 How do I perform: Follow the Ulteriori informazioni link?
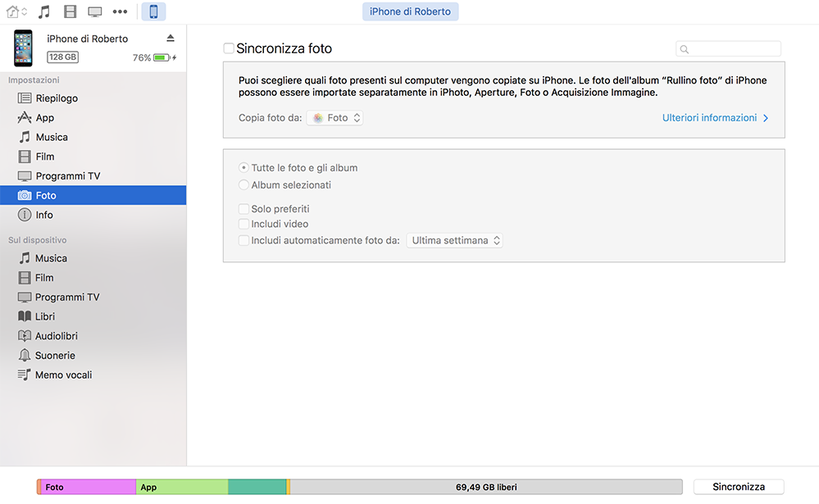point(715,118)
